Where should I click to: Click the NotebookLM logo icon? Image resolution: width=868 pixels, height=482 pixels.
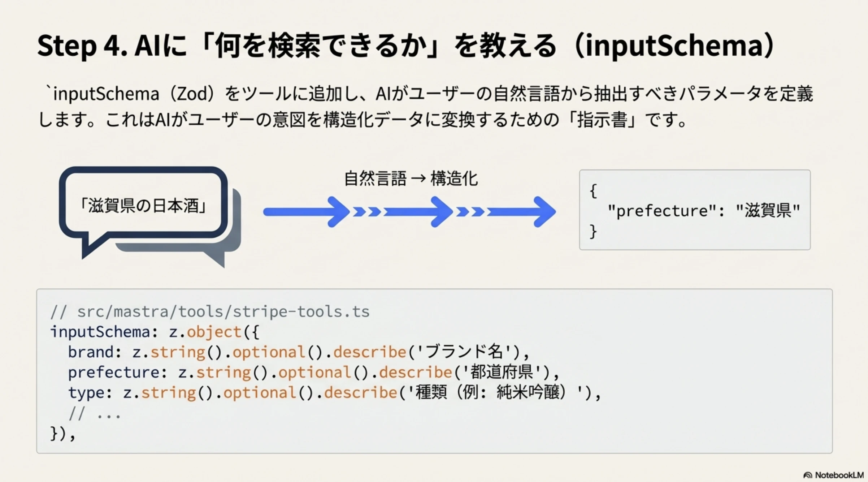click(808, 475)
